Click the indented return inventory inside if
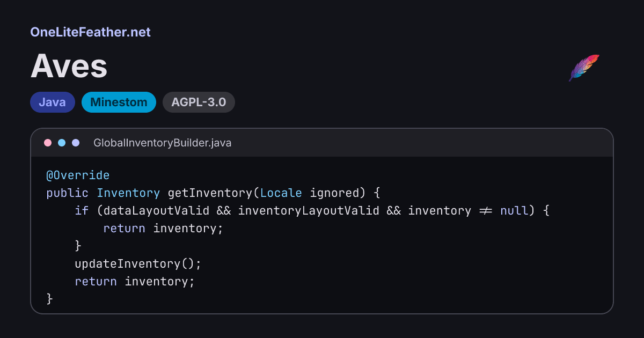The image size is (644, 338). pyautogui.click(x=163, y=229)
